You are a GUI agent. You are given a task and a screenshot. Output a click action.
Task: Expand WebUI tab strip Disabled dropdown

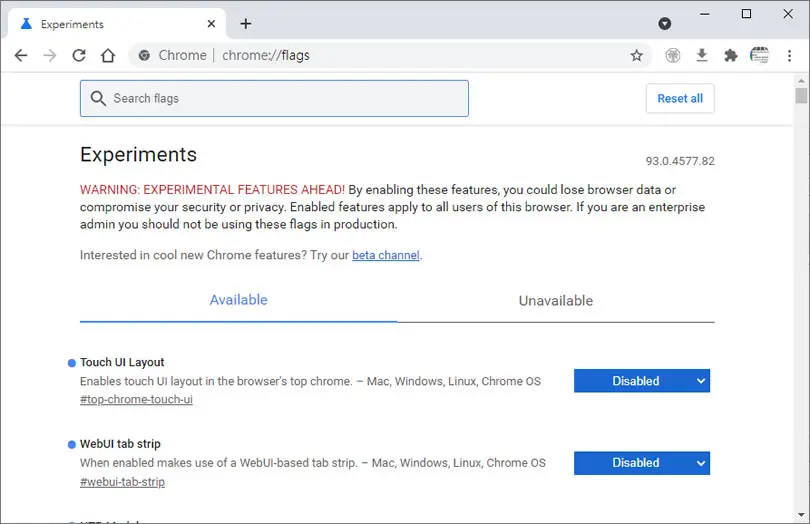642,463
